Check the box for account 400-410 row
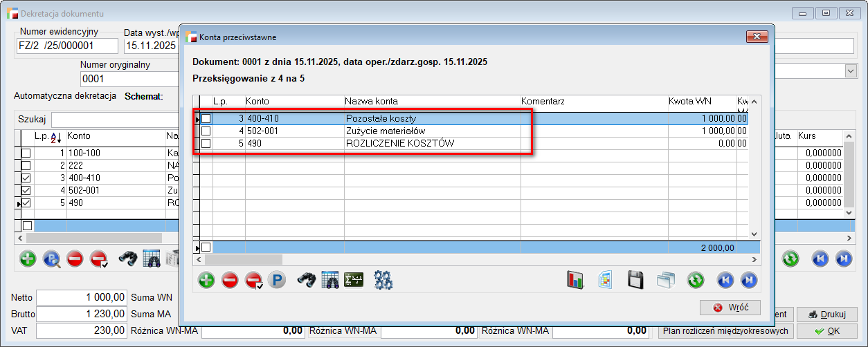868x347 pixels. [x=206, y=119]
